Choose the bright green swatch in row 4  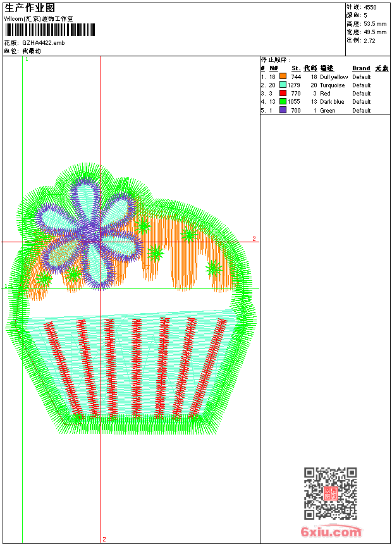click(283, 101)
